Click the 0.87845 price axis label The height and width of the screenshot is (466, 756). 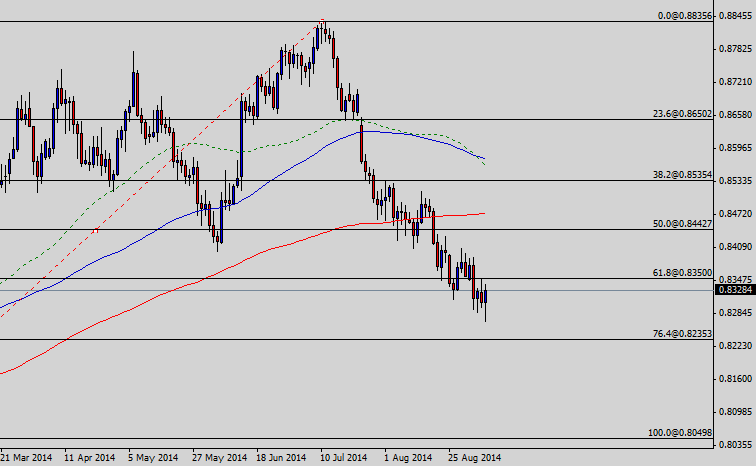735,48
